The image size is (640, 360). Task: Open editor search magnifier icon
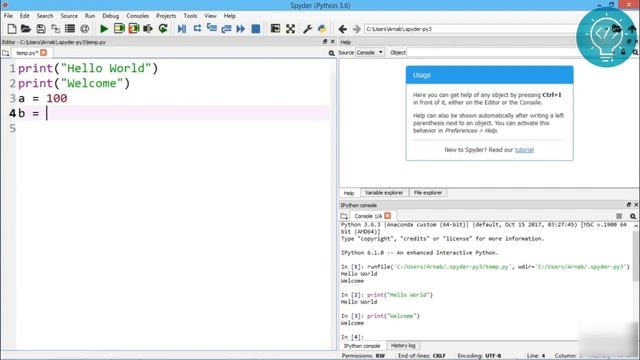click(331, 53)
